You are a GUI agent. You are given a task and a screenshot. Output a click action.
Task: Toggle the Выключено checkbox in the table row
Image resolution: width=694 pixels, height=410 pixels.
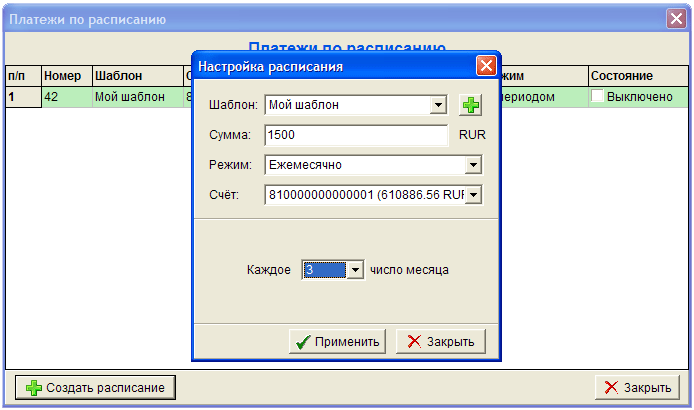[x=598, y=97]
